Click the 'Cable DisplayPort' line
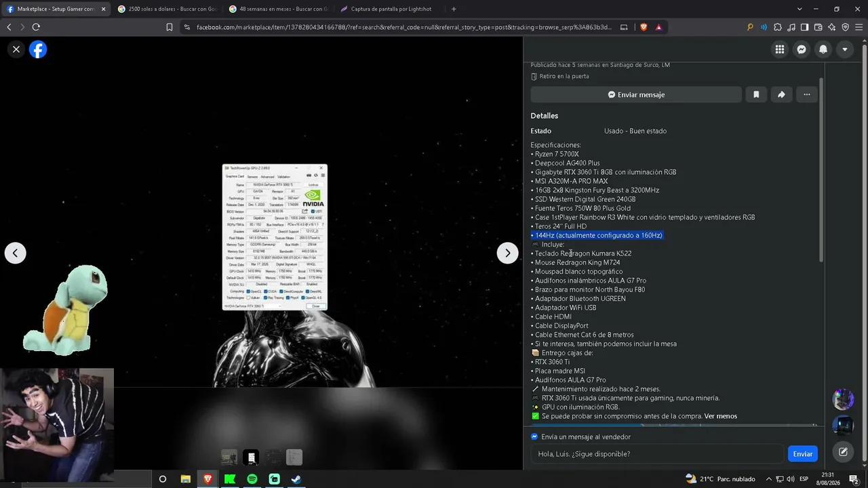The height and width of the screenshot is (488, 868). coord(559,326)
